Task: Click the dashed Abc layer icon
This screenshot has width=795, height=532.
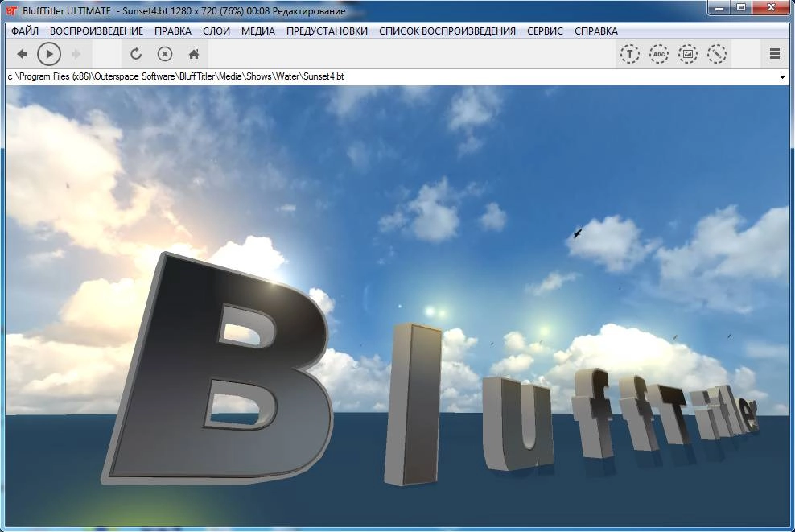Action: pyautogui.click(x=659, y=54)
